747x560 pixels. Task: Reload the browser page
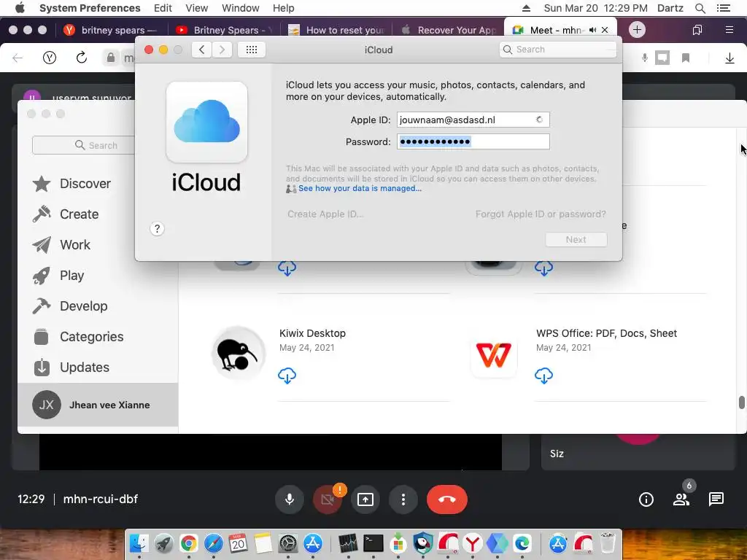(x=82, y=58)
